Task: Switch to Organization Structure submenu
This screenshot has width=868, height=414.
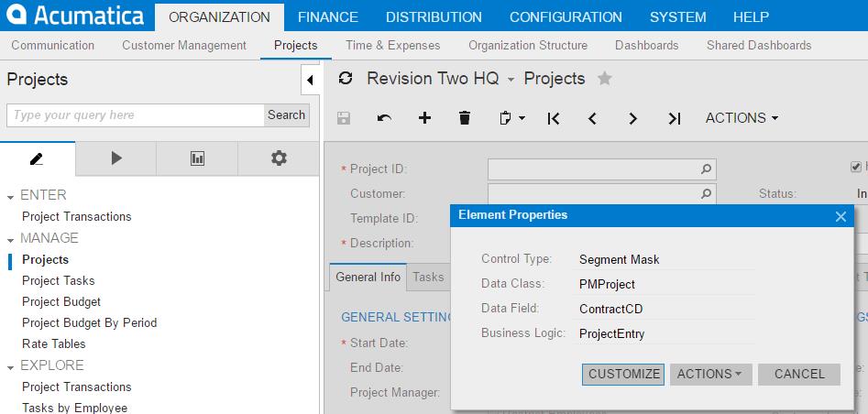Action: (x=528, y=46)
